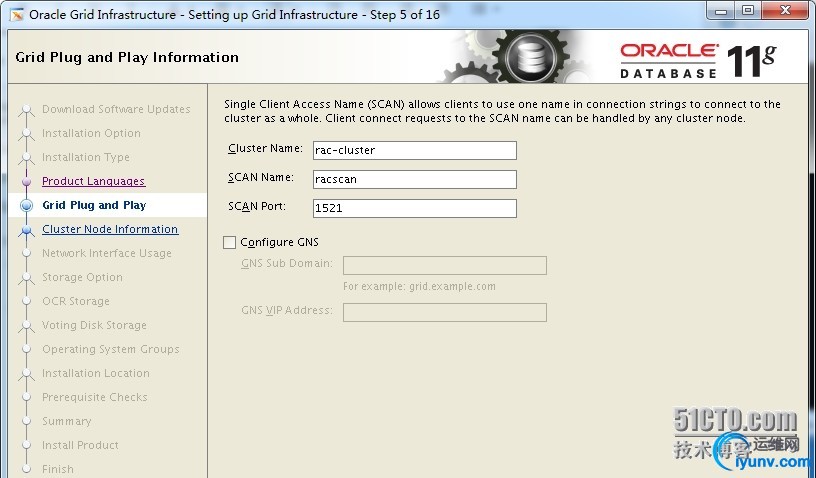Click the SCAN Port label
The image size is (816, 478).
pos(257,206)
